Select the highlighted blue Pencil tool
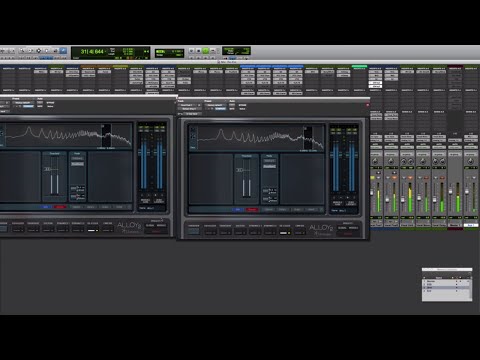Image resolution: width=480 pixels, height=360 pixels. tap(63, 51)
